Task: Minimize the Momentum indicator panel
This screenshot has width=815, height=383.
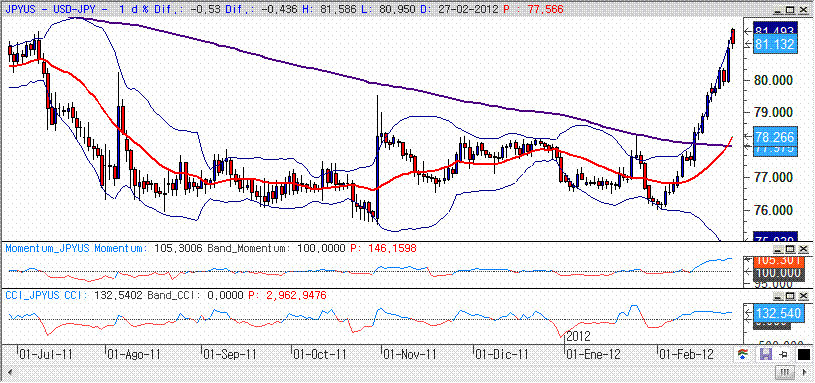Action: click(x=778, y=249)
